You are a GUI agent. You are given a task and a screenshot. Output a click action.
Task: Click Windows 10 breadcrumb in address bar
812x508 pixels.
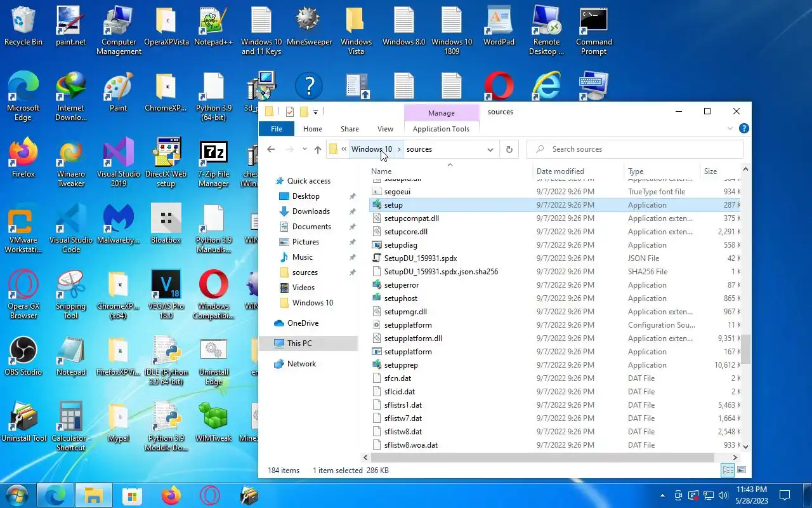point(372,149)
